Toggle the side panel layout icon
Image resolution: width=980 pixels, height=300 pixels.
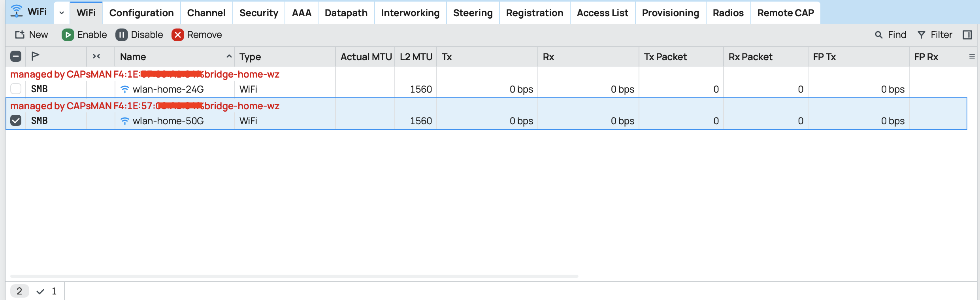pyautogui.click(x=967, y=35)
